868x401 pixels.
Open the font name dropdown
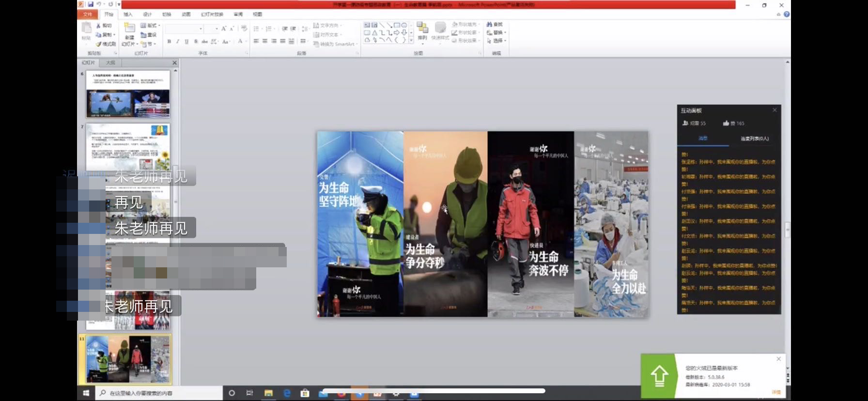[201, 29]
